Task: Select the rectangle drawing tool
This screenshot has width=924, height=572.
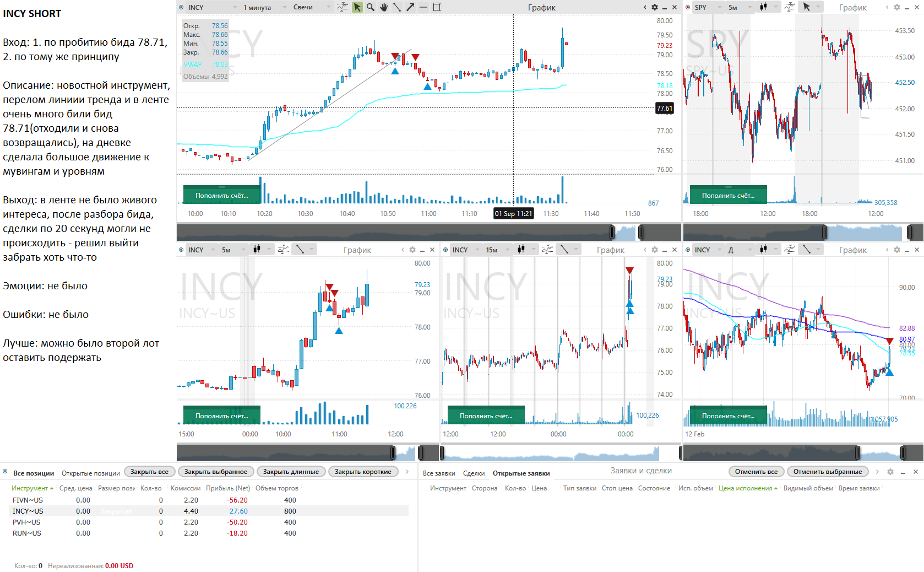Action: pyautogui.click(x=437, y=7)
